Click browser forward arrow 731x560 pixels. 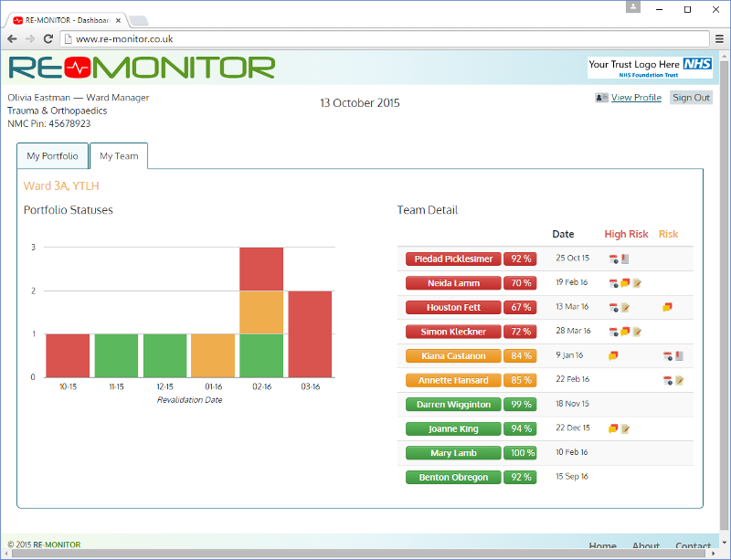tap(30, 39)
